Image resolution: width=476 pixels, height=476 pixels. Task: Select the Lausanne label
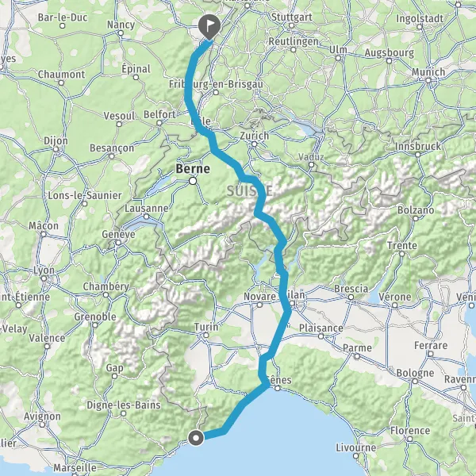tap(146, 208)
